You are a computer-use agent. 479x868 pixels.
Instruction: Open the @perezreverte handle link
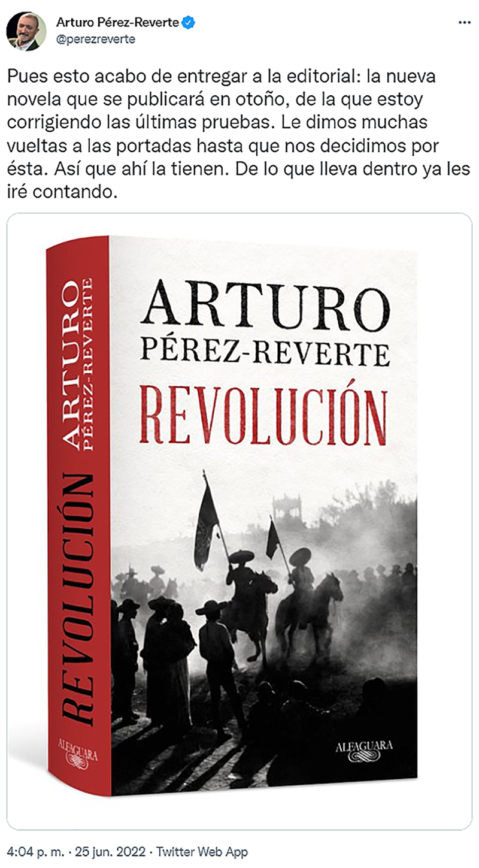click(x=96, y=40)
